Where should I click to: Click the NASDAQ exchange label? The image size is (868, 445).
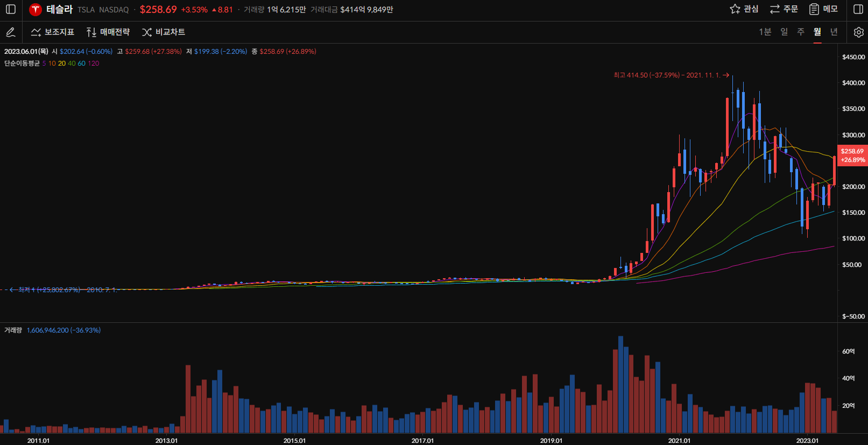click(x=114, y=10)
